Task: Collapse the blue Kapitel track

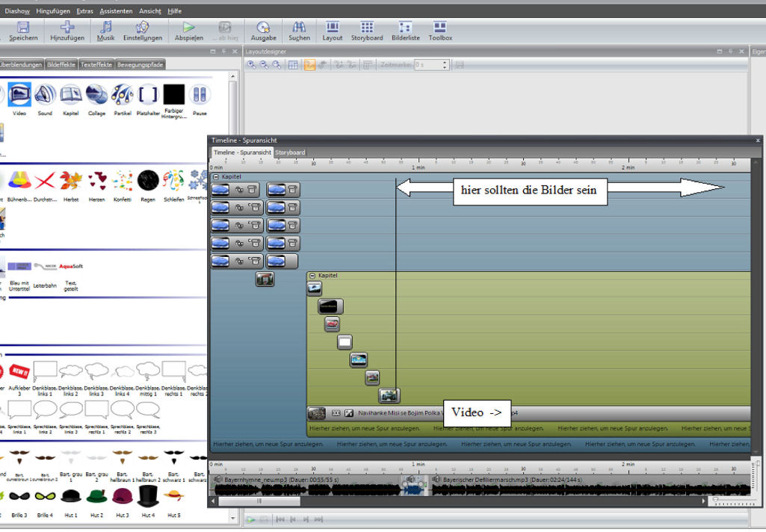Action: tap(216, 177)
